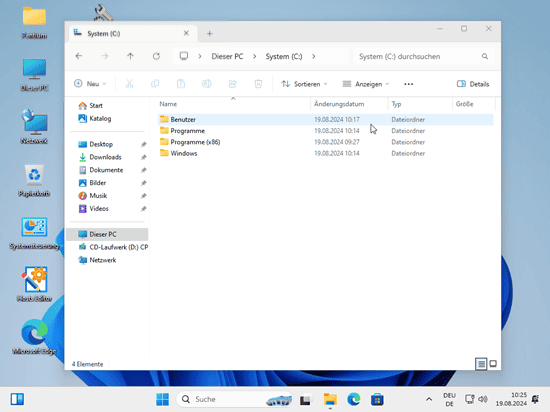This screenshot has height=412, width=550.
Task: Switch to large thumbnails view in status bar
Action: tap(493, 364)
